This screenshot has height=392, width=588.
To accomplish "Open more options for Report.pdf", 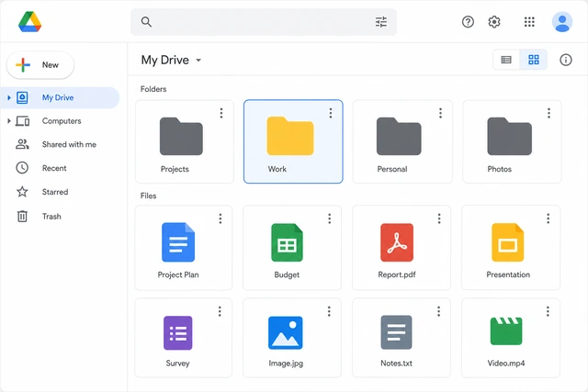I will point(439,218).
